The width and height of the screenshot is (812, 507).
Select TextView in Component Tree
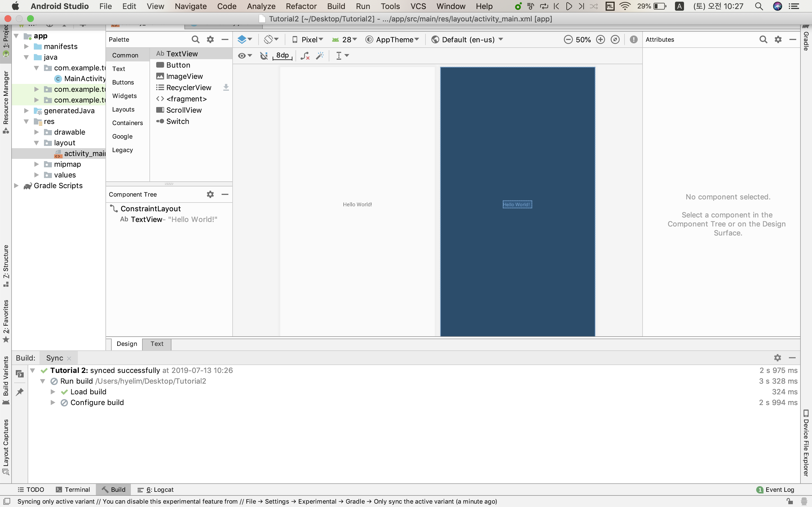(146, 219)
